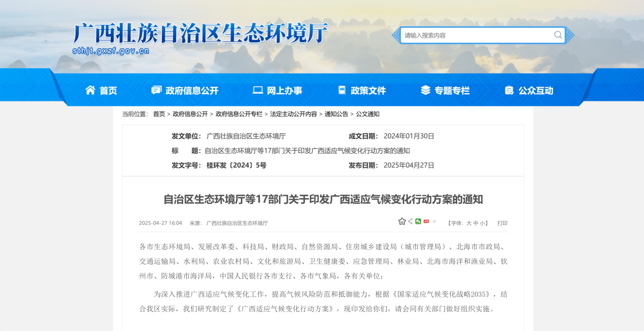Click 首页 in the breadcrumb
This screenshot has height=331, width=644.
tap(159, 114)
